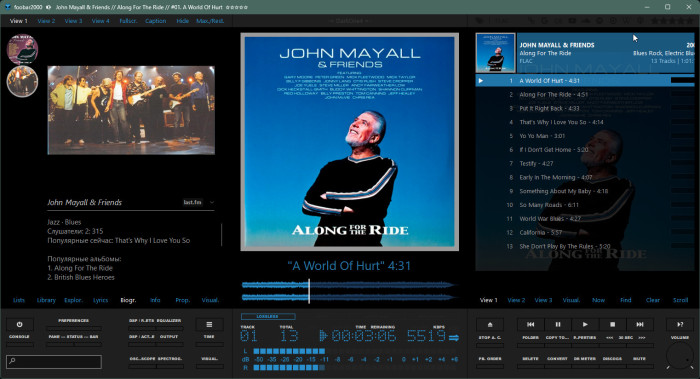Click in the waveform seekbar
The width and height of the screenshot is (700, 379).
pyautogui.click(x=350, y=291)
